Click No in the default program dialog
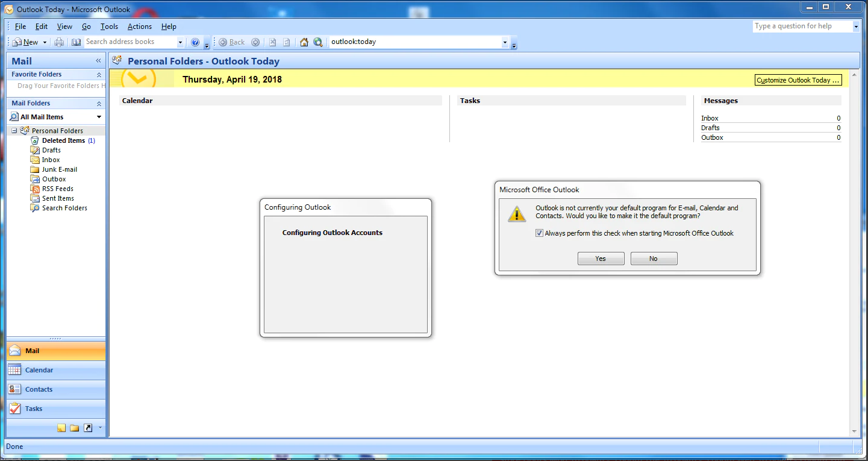The width and height of the screenshot is (868, 461). tap(654, 259)
